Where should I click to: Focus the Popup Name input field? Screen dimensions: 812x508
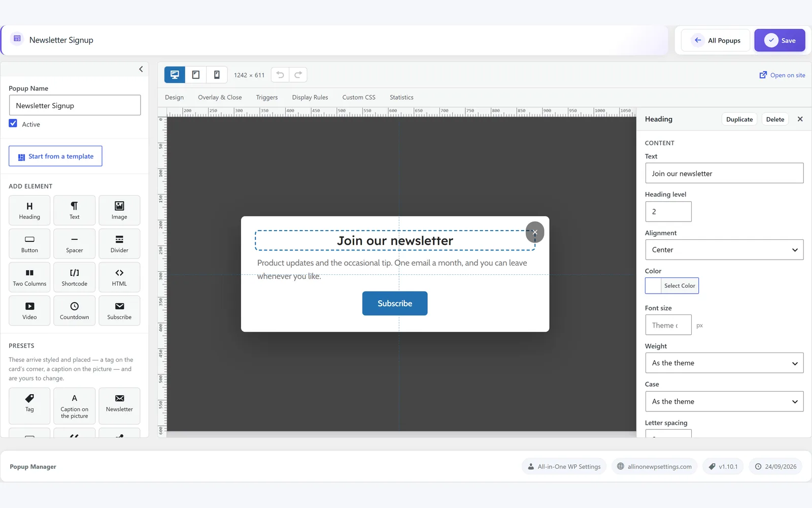pos(75,105)
